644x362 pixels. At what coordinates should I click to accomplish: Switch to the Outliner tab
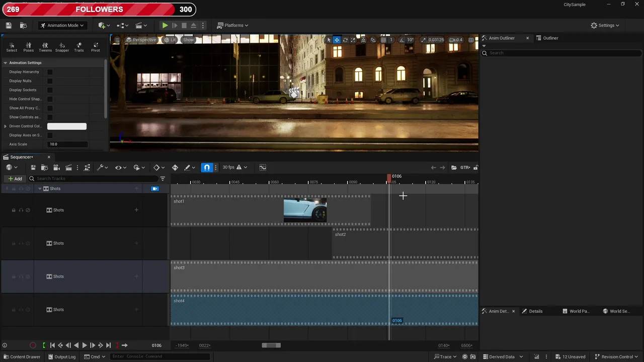click(x=550, y=38)
